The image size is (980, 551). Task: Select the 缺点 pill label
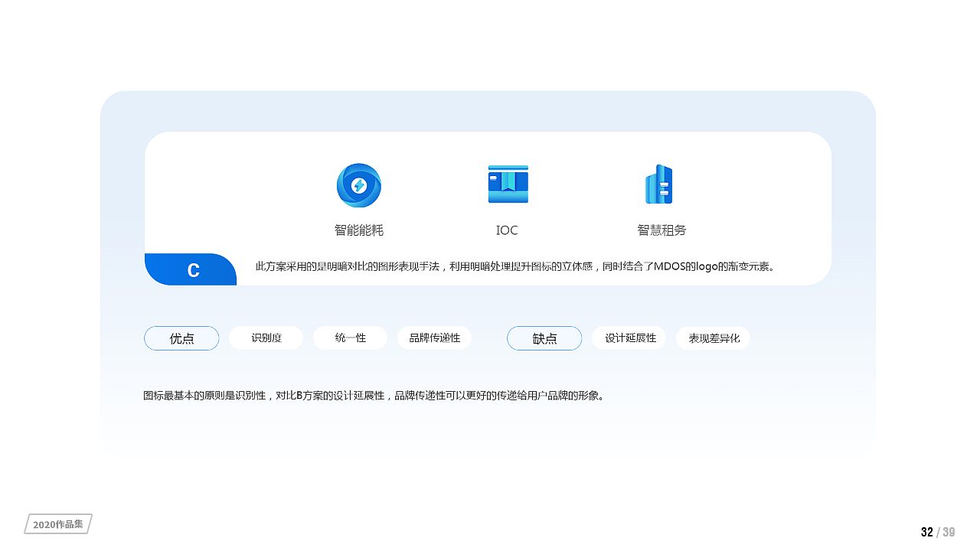click(x=544, y=338)
